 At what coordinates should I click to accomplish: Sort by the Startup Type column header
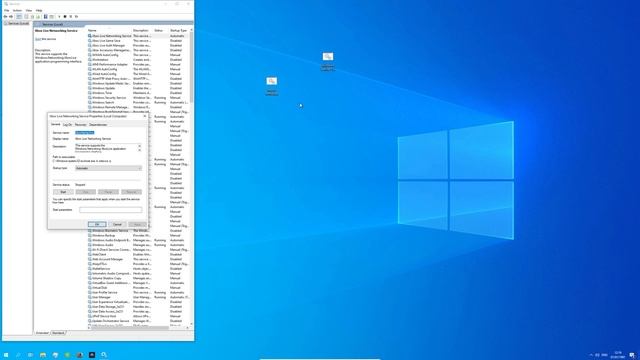tap(179, 31)
